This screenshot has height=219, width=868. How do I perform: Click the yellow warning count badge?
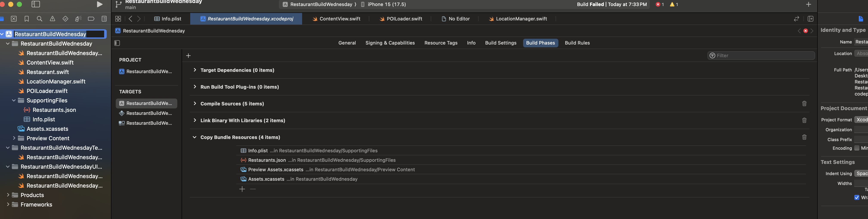click(x=674, y=4)
